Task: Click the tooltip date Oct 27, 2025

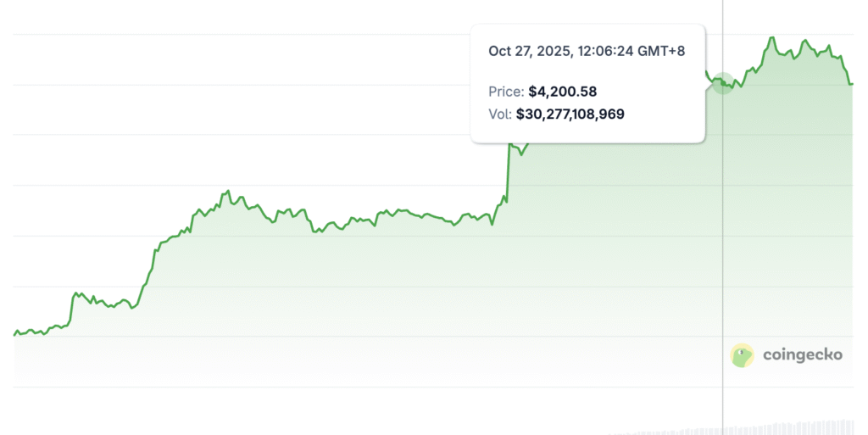Action: 530,51
